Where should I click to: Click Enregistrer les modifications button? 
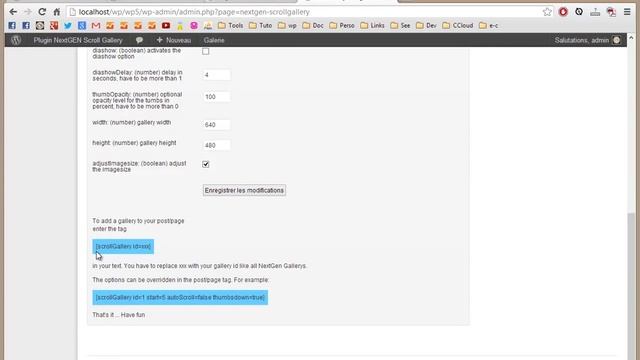(244, 190)
